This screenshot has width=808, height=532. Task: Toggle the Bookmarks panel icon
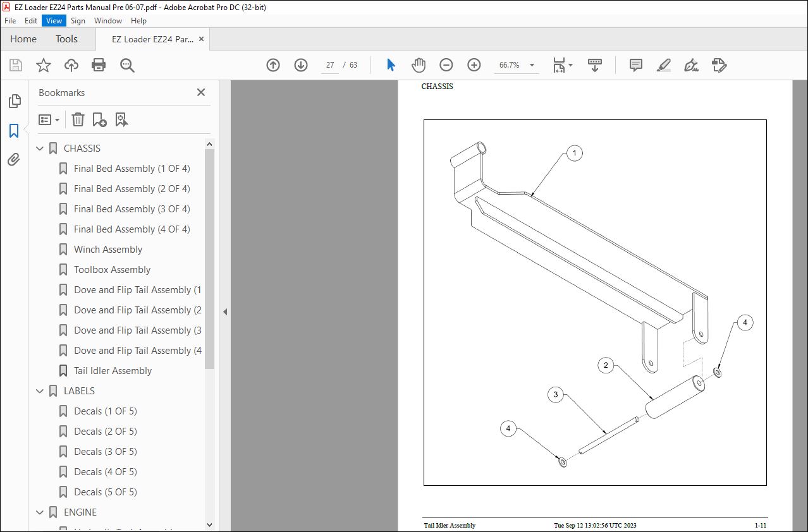coord(13,131)
